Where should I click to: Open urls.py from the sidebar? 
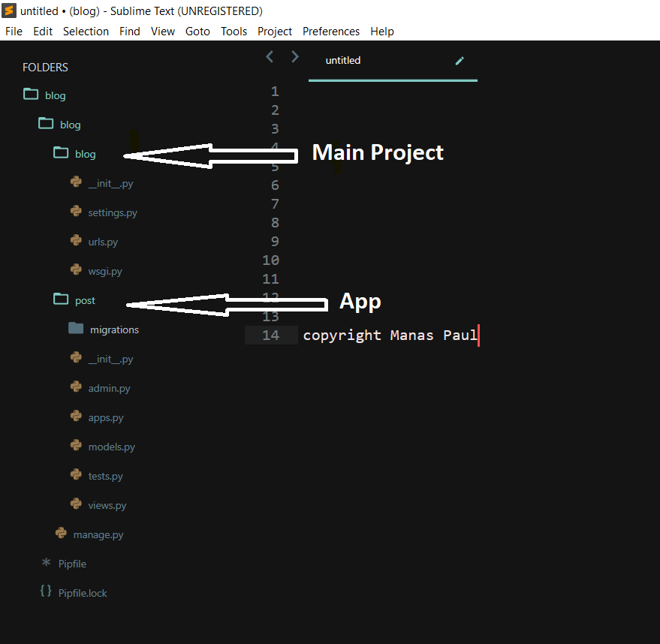103,242
